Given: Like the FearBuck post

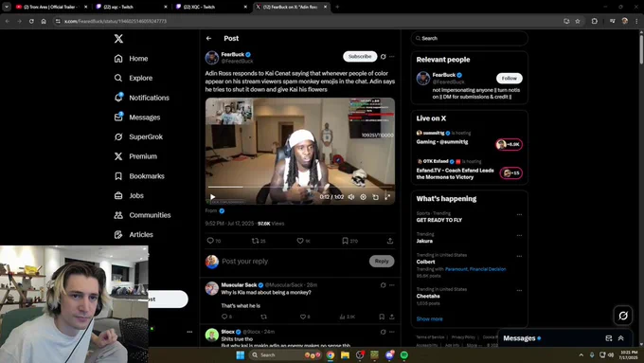Looking at the screenshot, I should tap(300, 241).
